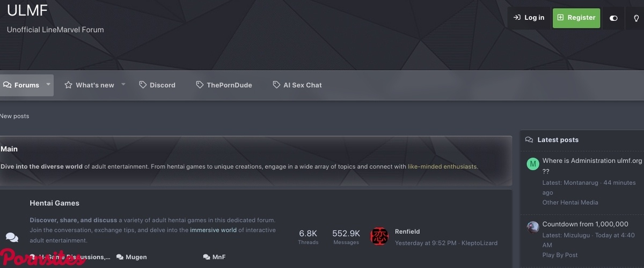The width and height of the screenshot is (644, 268).
Task: Click Renfield's red avatar icon
Action: pos(379,237)
